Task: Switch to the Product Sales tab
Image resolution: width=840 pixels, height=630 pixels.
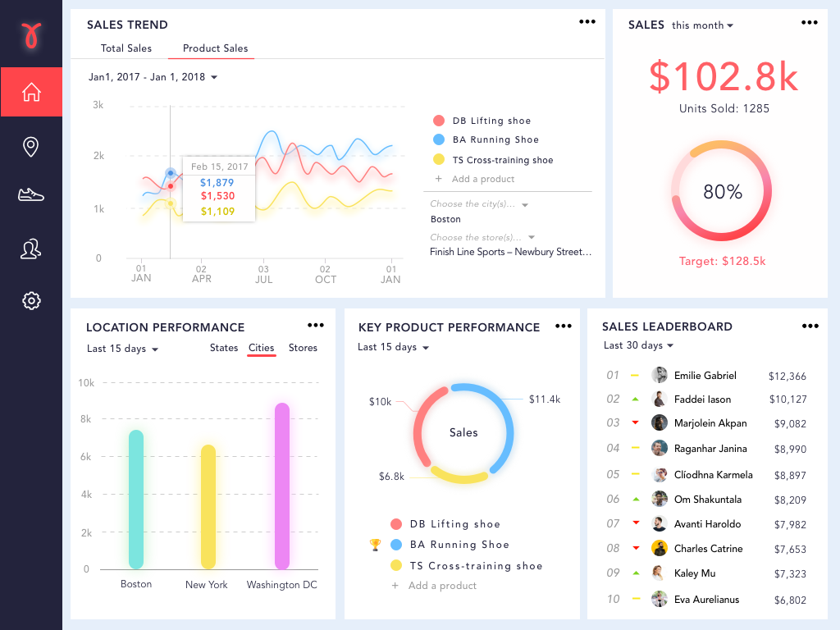Action: (x=216, y=48)
